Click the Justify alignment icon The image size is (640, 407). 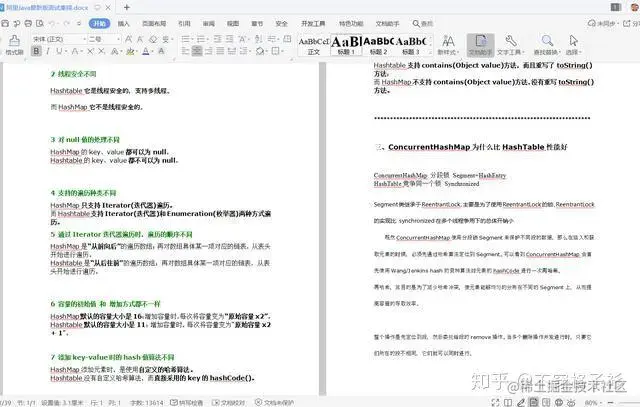tap(220, 51)
